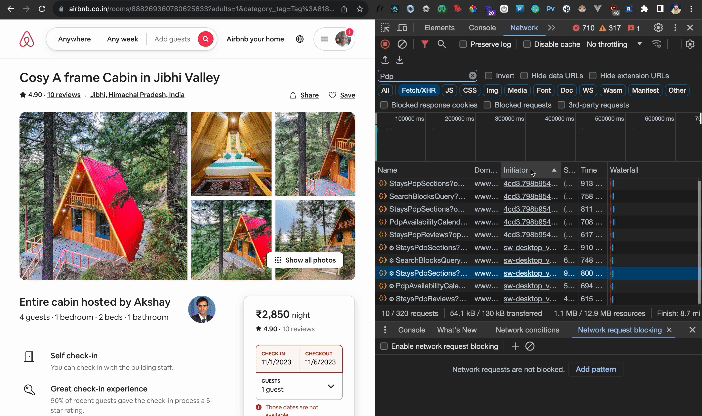
Task: Remove all blocking patterns icon
Action: pos(530,346)
